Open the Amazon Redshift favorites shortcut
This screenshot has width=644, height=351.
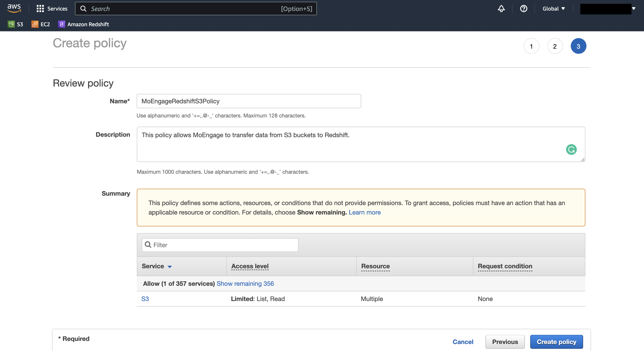tap(84, 24)
